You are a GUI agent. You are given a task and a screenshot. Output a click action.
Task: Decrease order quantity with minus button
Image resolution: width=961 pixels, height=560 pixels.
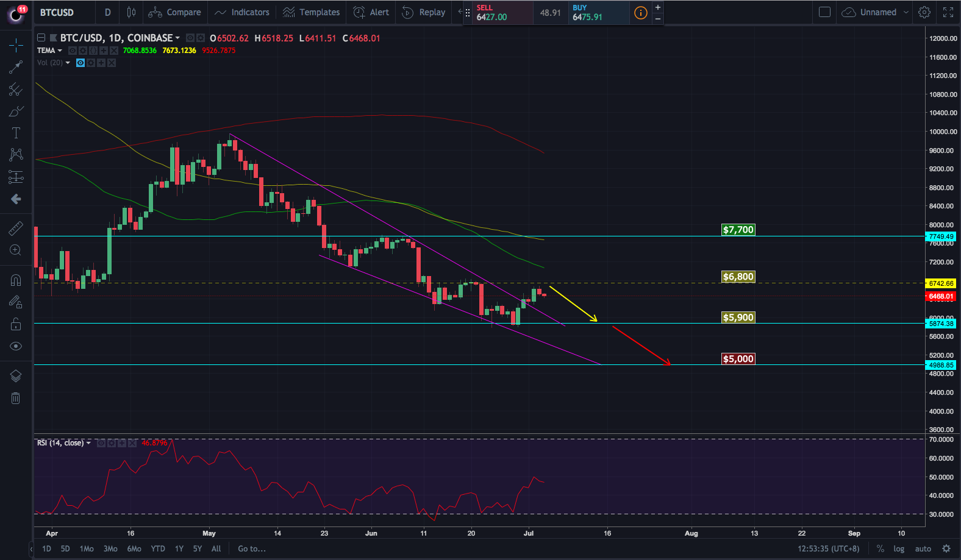(658, 18)
